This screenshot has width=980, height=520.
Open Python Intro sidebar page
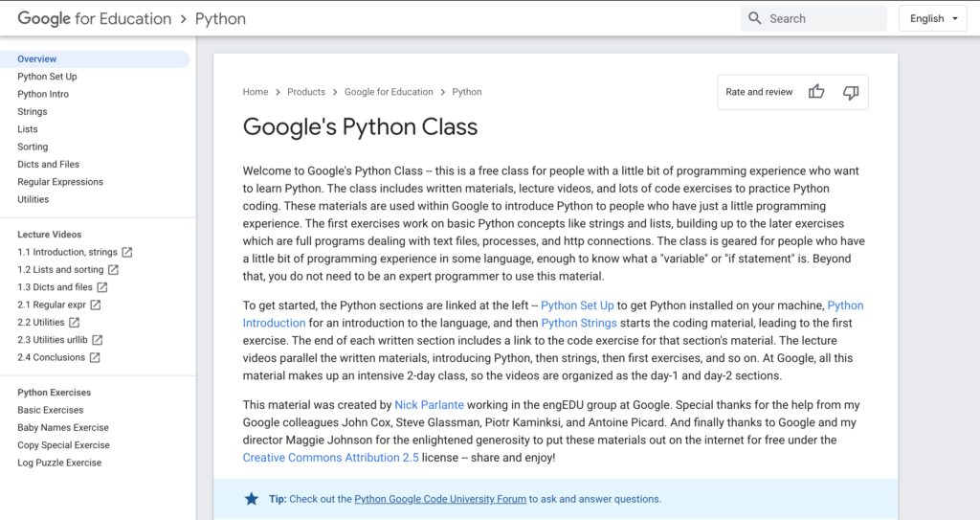pos(43,94)
